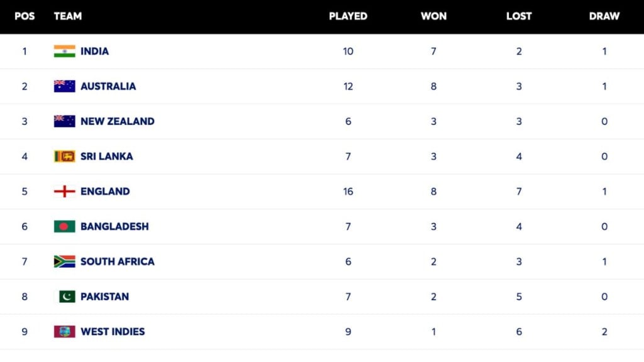Click the New Zealand flag icon
644x362 pixels.
point(64,121)
